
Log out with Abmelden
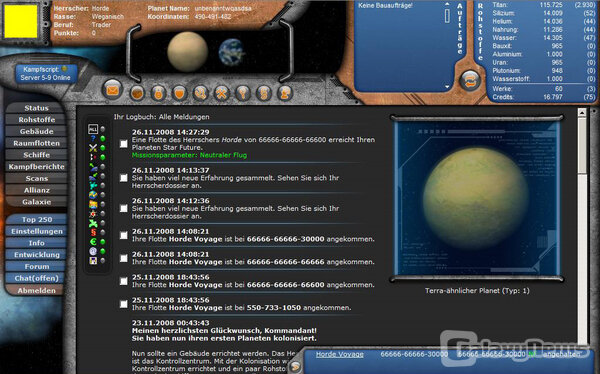pyautogui.click(x=36, y=290)
